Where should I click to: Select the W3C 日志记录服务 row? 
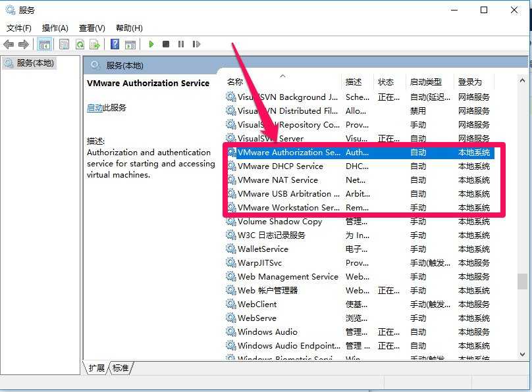(x=359, y=235)
